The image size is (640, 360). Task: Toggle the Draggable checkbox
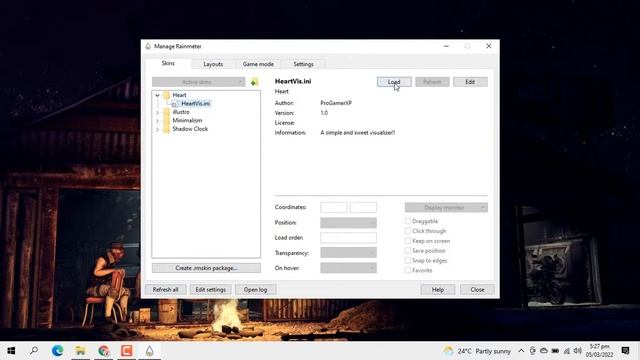click(408, 221)
